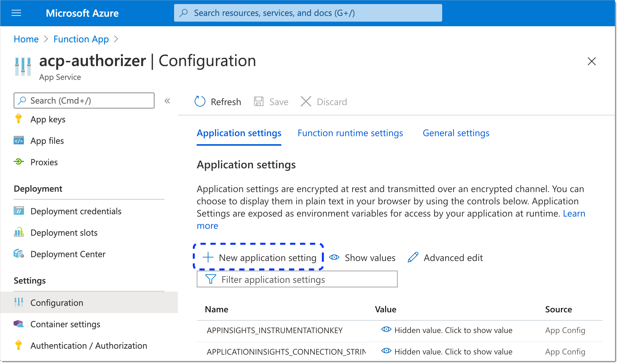Open App files
Image resolution: width=618 pixels, height=364 pixels.
pyautogui.click(x=47, y=141)
